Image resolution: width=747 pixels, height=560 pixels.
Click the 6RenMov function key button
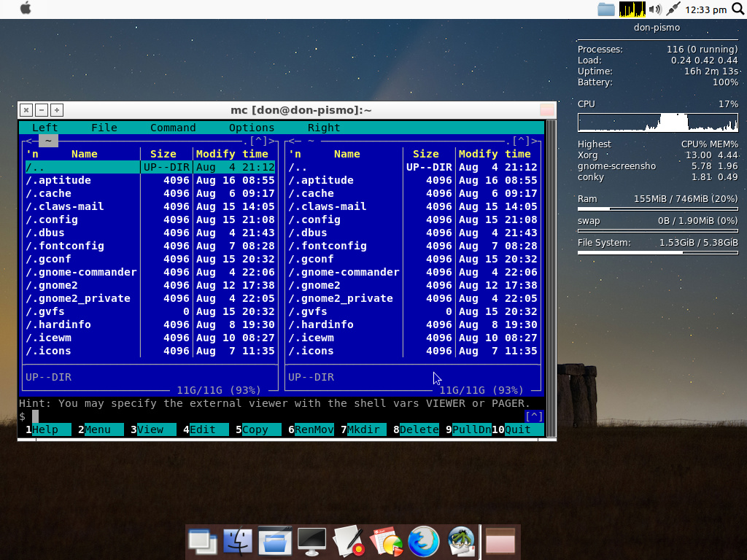(x=311, y=429)
